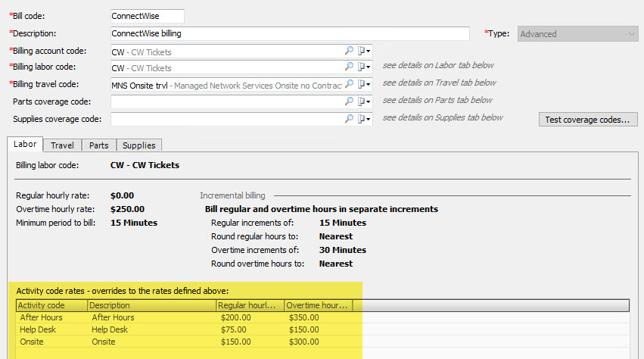Viewport: 644px width, 359px height.
Task: Select the After Hours activity code row
Action: coord(322,317)
